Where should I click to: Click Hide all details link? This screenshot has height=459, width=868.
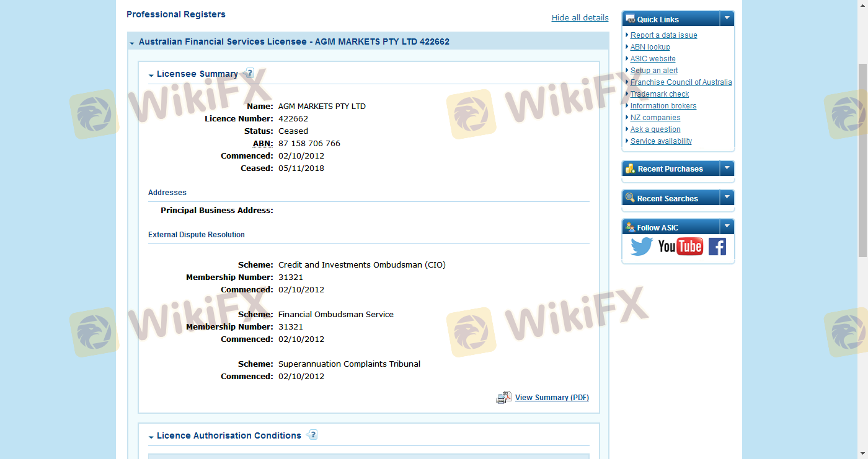click(580, 18)
